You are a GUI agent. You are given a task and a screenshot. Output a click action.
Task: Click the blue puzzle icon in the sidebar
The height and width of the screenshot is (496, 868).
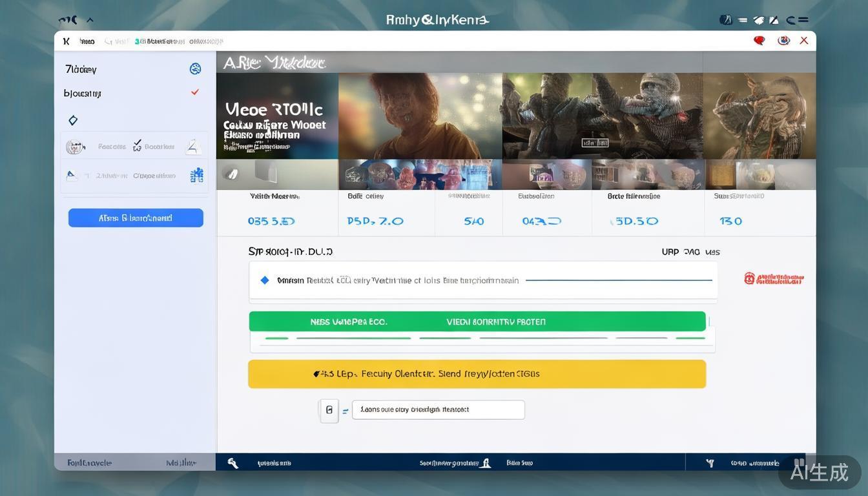pyautogui.click(x=197, y=175)
